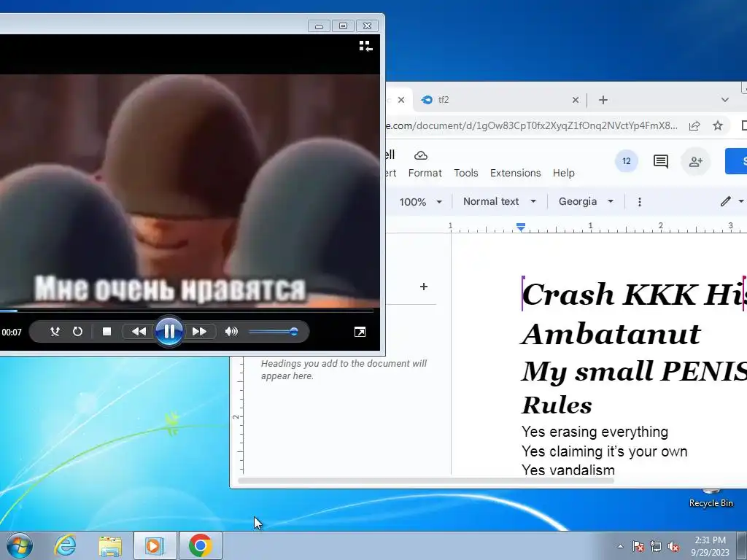Open the editing mode pencil dropdown
This screenshot has width=747, height=560.
[731, 201]
